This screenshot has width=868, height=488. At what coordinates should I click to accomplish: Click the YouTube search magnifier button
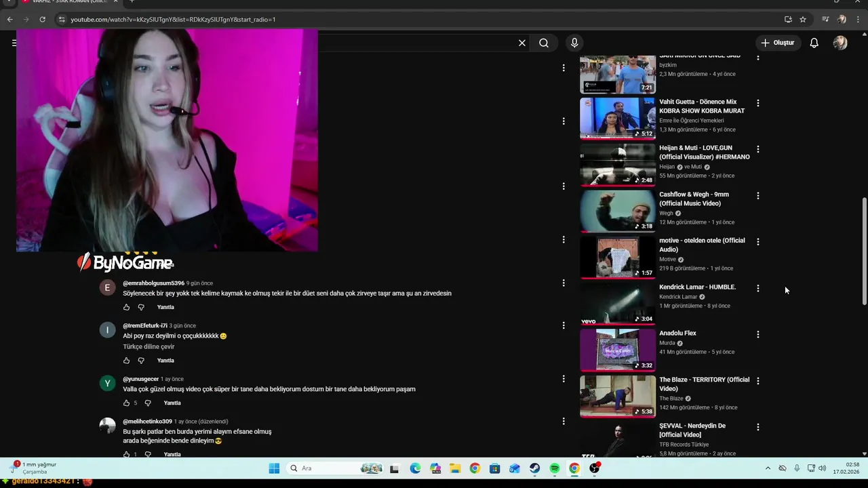click(544, 43)
